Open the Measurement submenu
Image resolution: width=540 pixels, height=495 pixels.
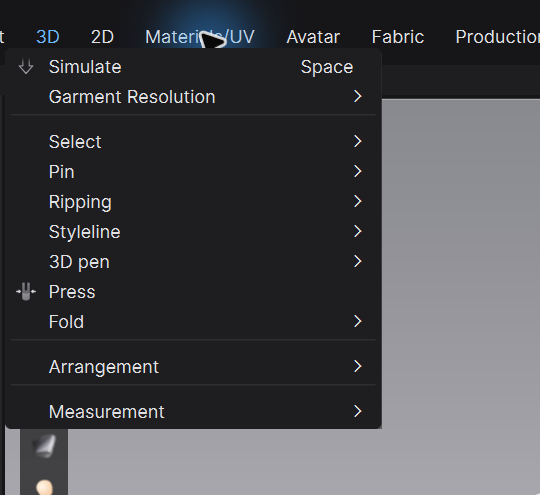pos(194,412)
